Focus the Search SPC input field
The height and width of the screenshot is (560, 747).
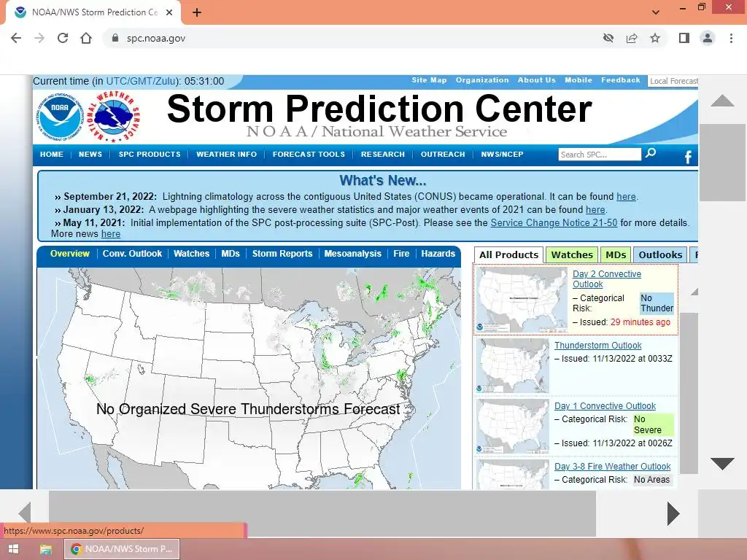coord(600,155)
